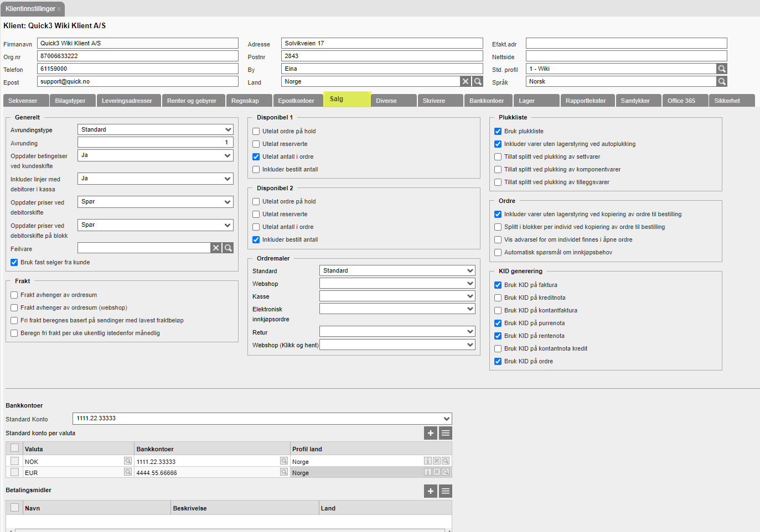Image resolution: width=760 pixels, height=532 pixels.
Task: Show info for NOK row profile country
Action: click(428, 461)
